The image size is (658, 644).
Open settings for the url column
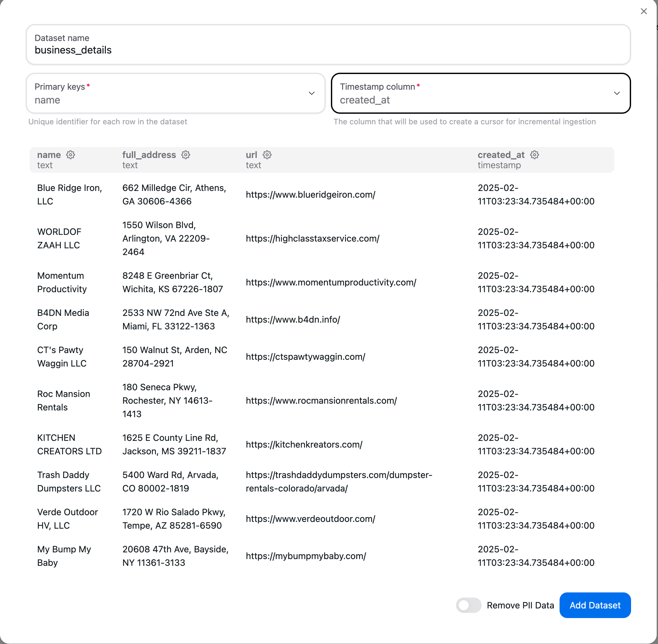tap(267, 154)
